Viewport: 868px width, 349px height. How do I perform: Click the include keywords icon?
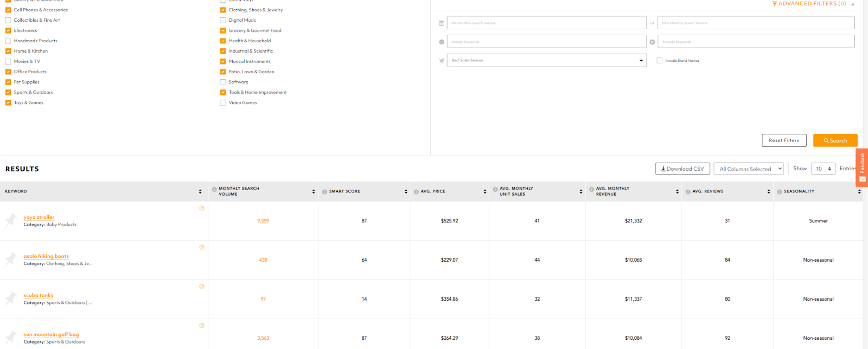[x=441, y=42]
